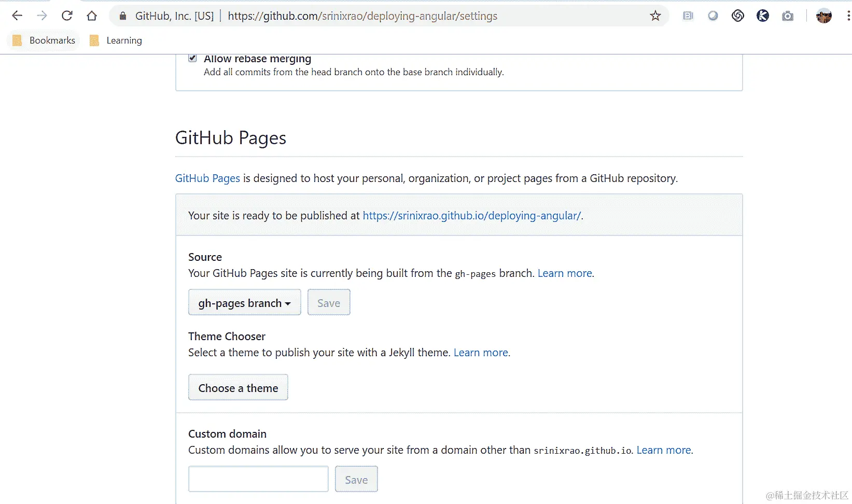Click the Theme Chooser label
This screenshot has width=852, height=504.
click(x=227, y=337)
